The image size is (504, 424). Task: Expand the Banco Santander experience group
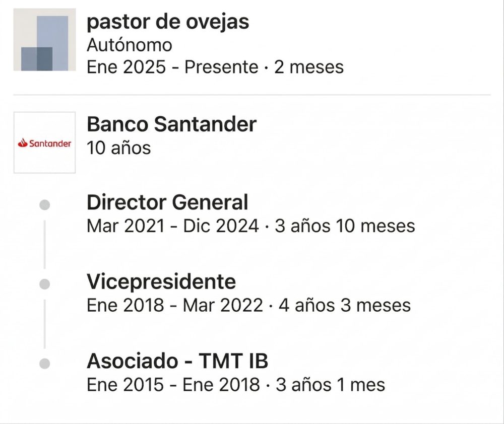tap(171, 124)
